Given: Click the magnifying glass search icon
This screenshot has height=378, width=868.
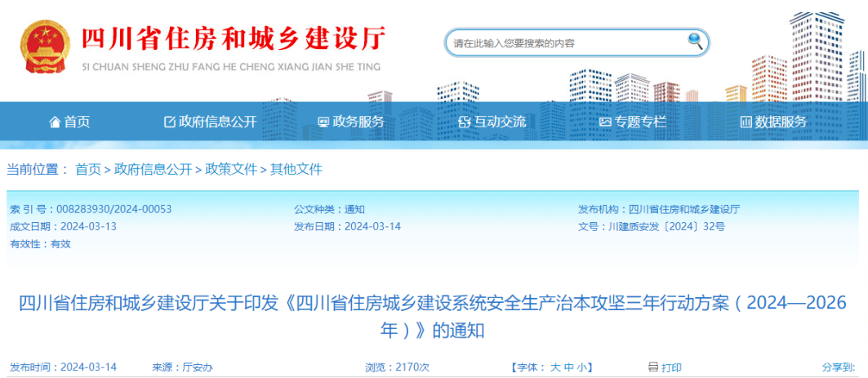Looking at the screenshot, I should pos(695,41).
